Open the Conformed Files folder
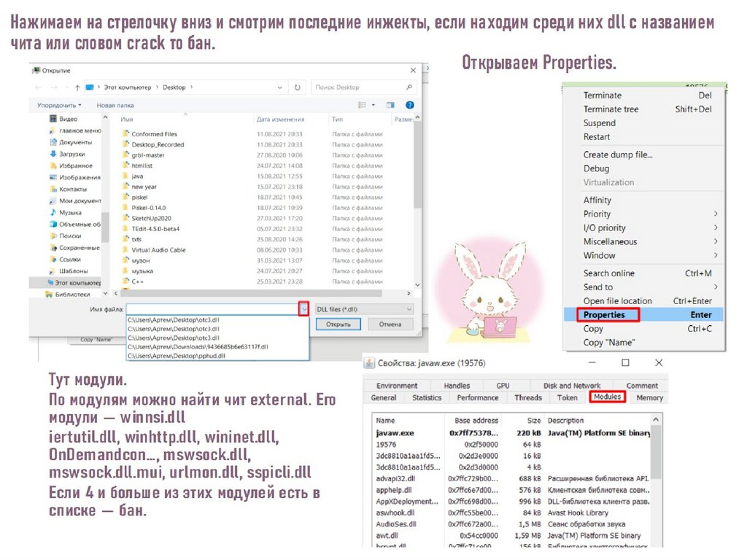Screen dimensions: 747x560 (x=154, y=134)
